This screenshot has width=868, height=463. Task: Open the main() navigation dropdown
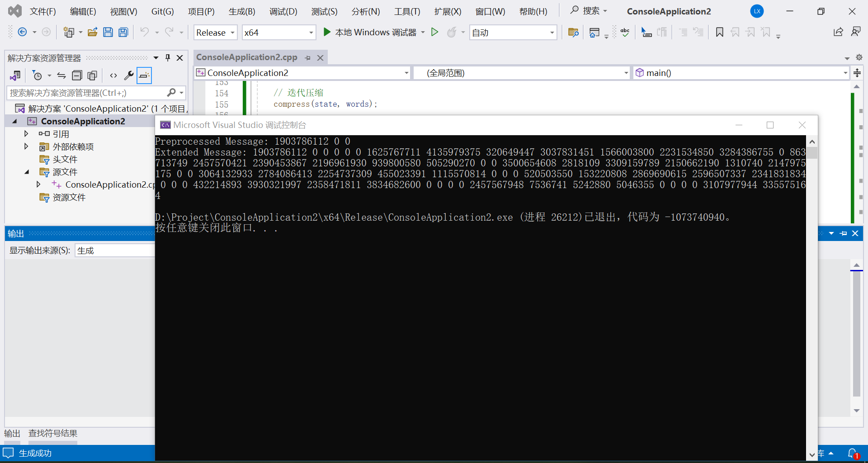(845, 72)
